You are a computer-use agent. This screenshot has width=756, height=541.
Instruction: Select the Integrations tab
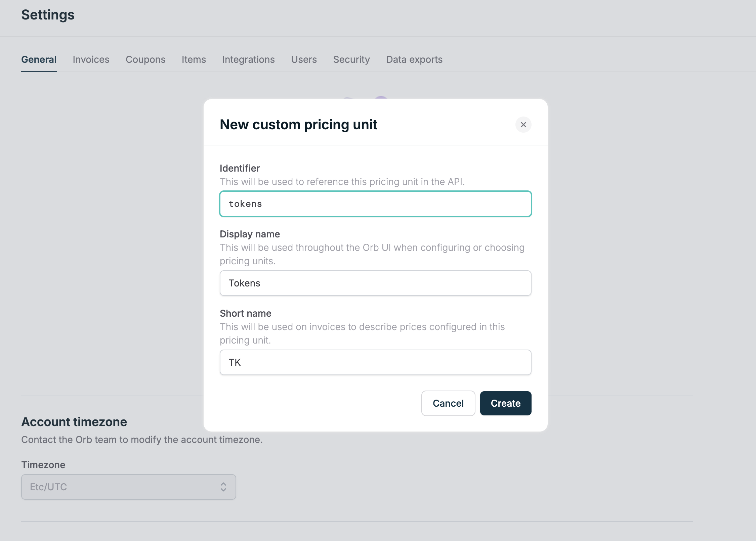[x=248, y=59]
